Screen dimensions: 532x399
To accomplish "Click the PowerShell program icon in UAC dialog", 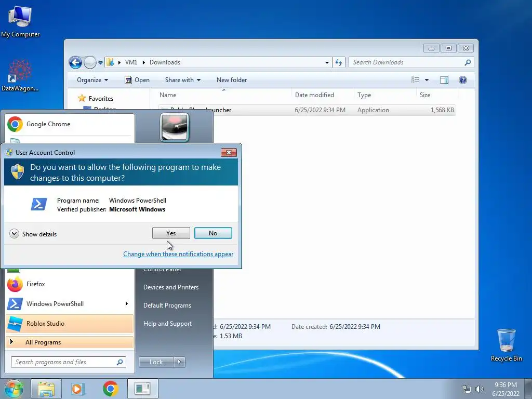I will point(38,204).
